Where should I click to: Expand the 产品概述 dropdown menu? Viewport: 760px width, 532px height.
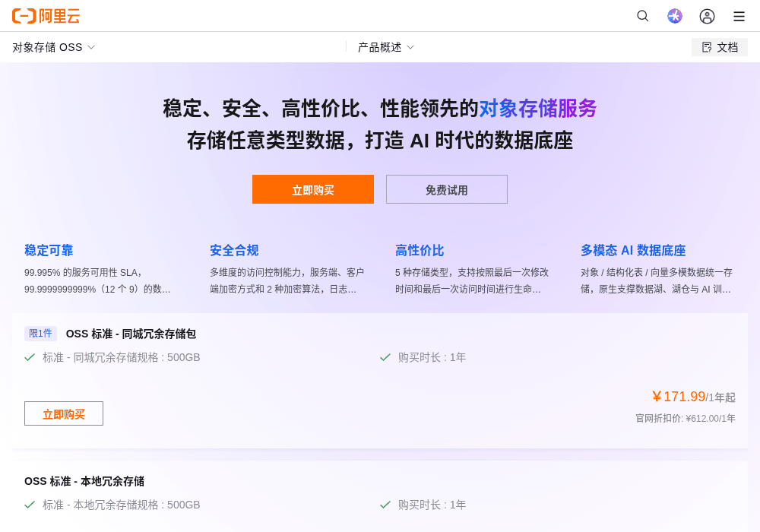point(386,47)
